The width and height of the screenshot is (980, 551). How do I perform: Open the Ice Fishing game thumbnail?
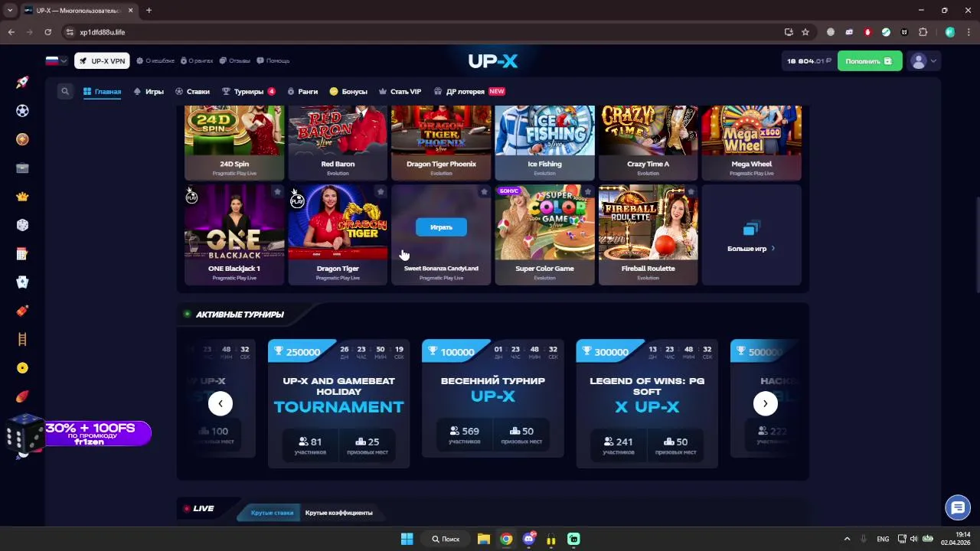[x=544, y=142]
